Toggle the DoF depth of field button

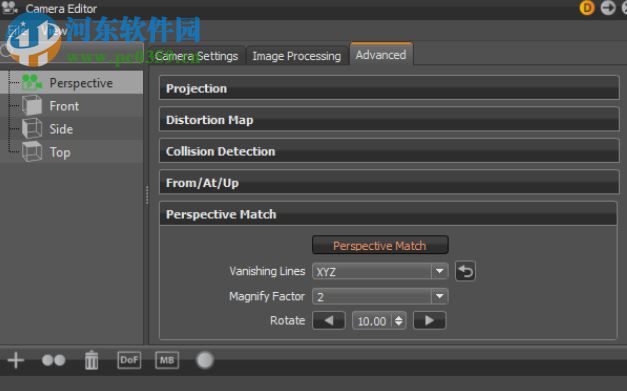(129, 360)
